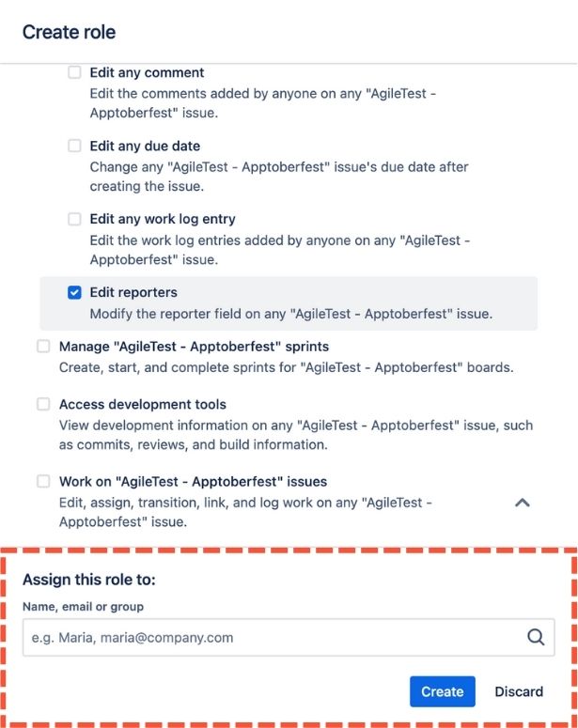Collapse the "Work on issues" chevron
Viewport: 578px width, 728px height.
coord(523,503)
